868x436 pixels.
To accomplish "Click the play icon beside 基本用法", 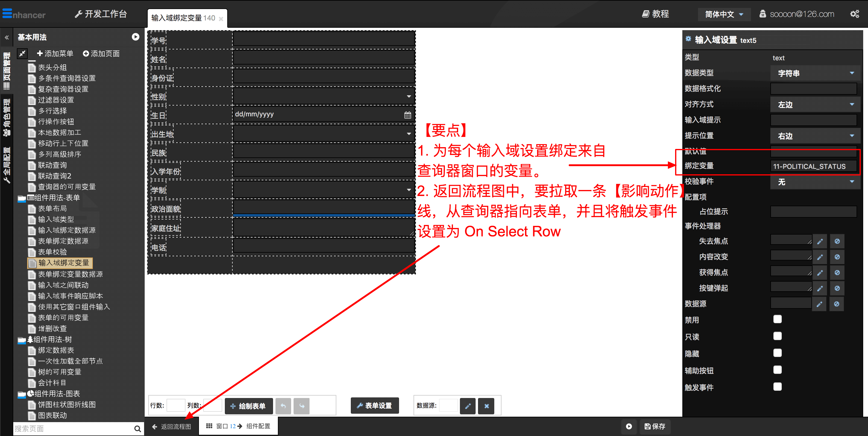I will pyautogui.click(x=135, y=37).
